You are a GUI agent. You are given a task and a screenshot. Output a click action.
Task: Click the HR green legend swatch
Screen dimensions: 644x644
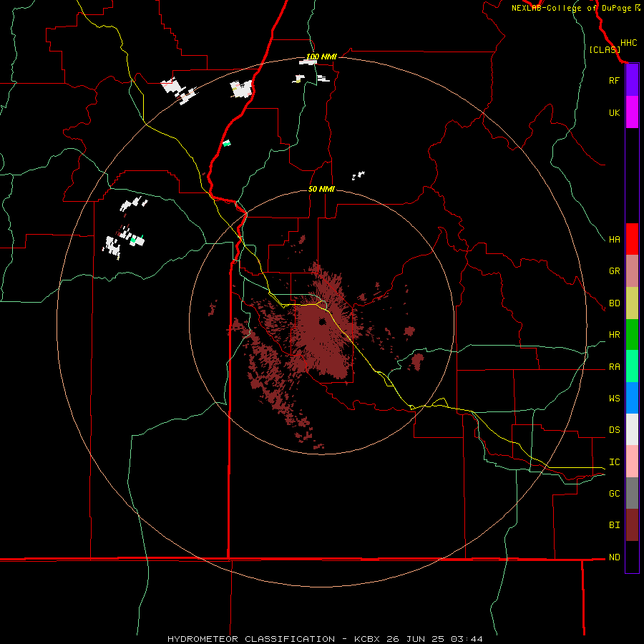pyautogui.click(x=632, y=335)
